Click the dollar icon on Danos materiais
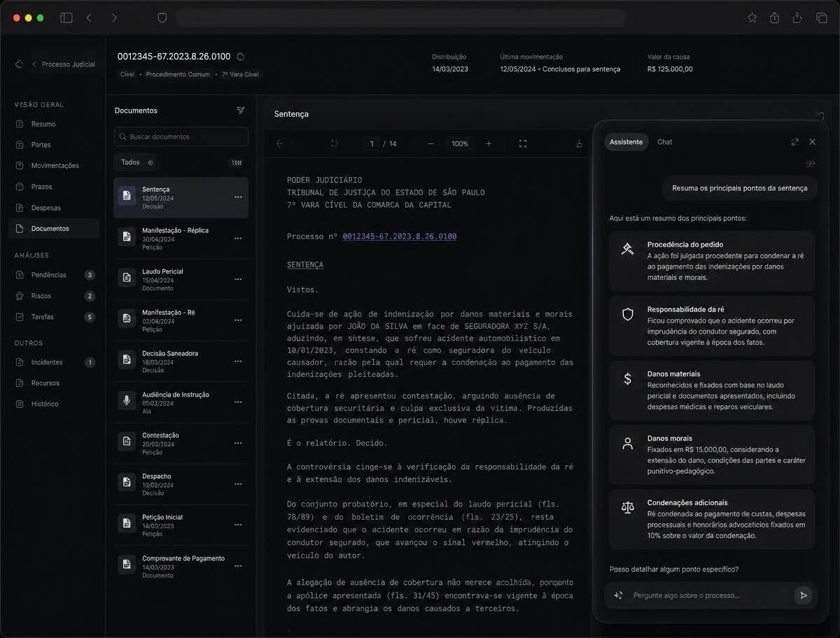 627,378
